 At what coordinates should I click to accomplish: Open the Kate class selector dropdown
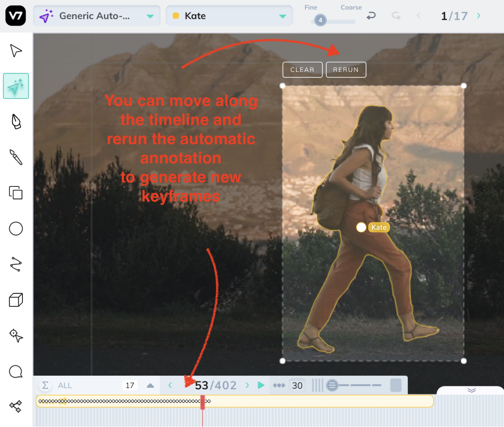point(229,15)
